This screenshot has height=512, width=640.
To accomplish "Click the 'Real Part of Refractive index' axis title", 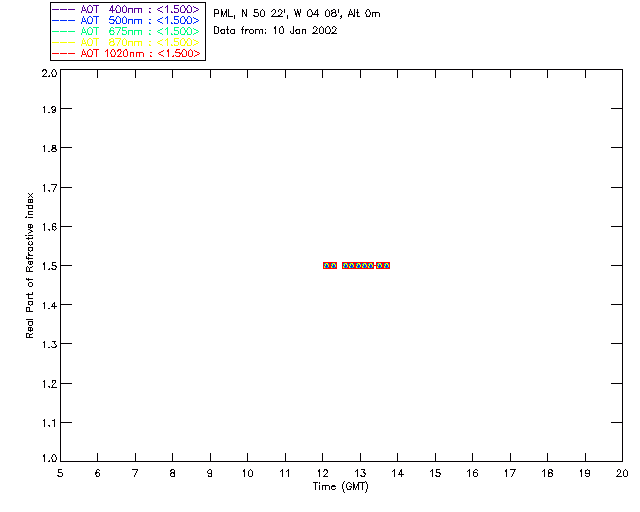I will (29, 265).
